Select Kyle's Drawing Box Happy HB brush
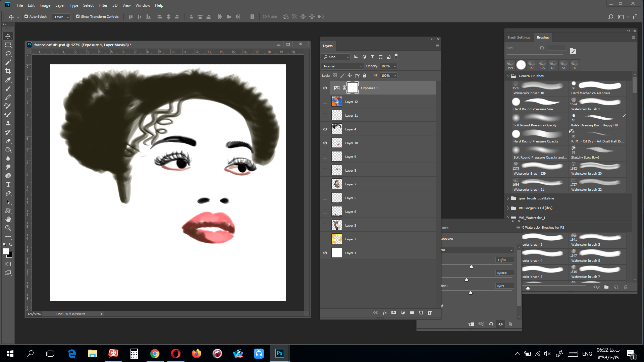This screenshot has width=644, height=362. (x=597, y=121)
